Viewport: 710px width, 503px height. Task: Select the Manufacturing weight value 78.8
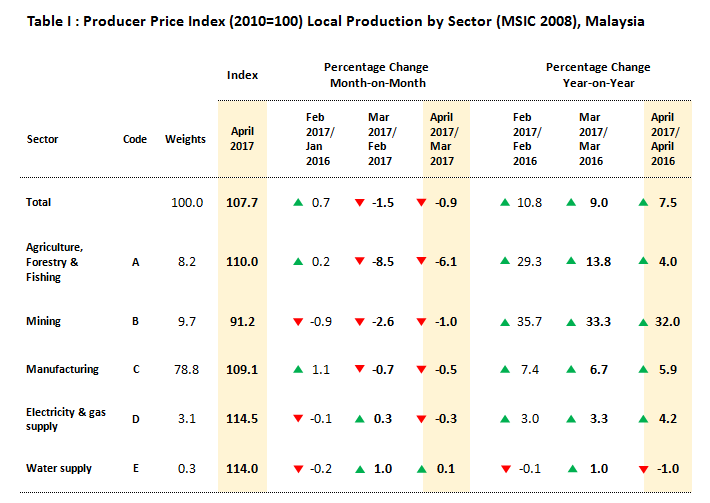pos(188,369)
